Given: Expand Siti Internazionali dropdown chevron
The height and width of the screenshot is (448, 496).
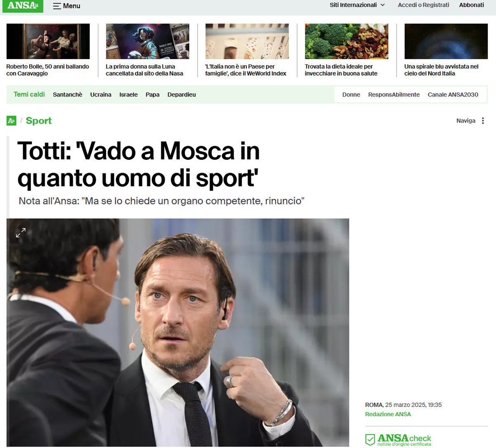Looking at the screenshot, I should point(383,5).
